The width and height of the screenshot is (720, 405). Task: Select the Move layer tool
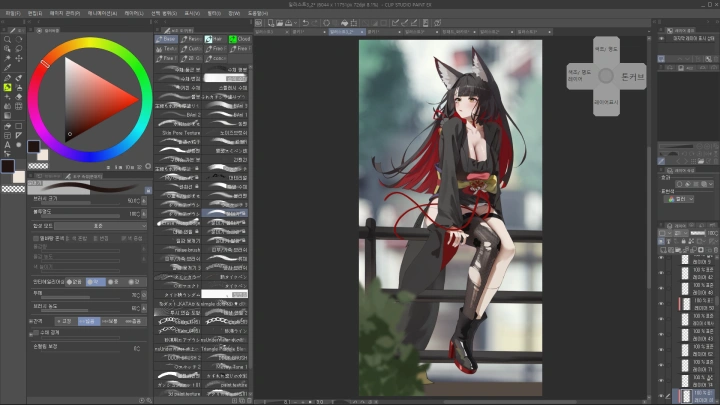(x=19, y=58)
